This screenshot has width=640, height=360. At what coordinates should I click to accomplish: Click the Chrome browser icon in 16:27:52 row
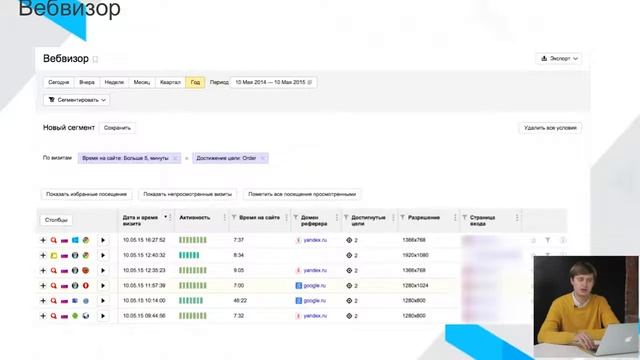point(86,240)
